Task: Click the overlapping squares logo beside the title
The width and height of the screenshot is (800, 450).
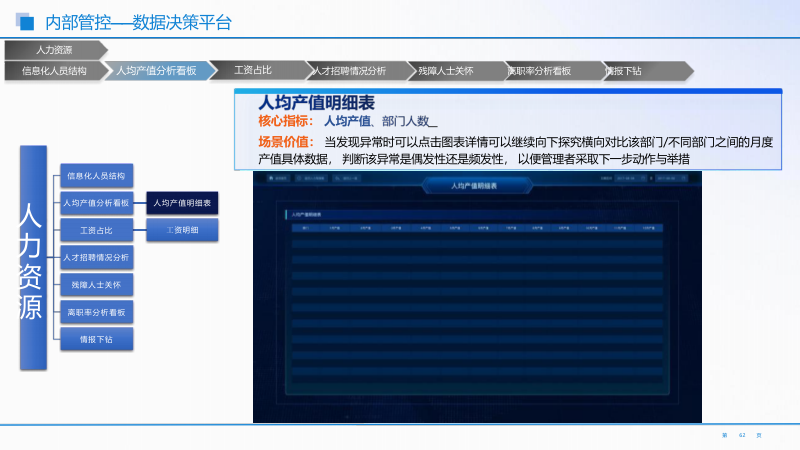Action: pos(25,20)
